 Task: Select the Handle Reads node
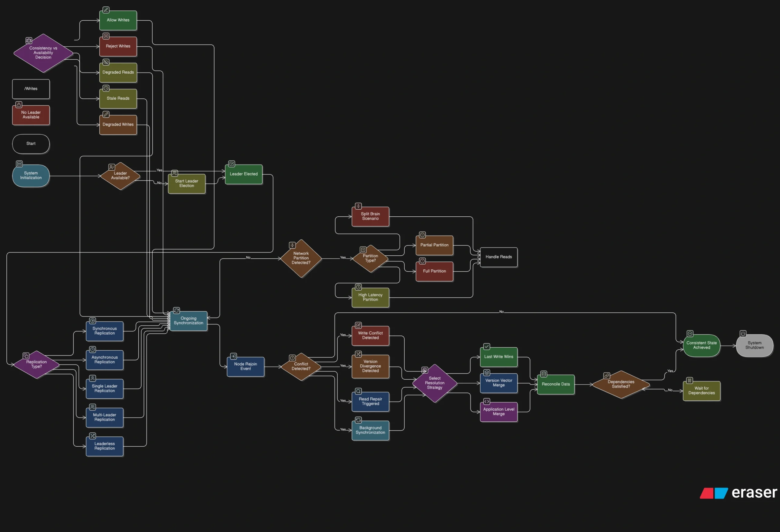(x=499, y=257)
